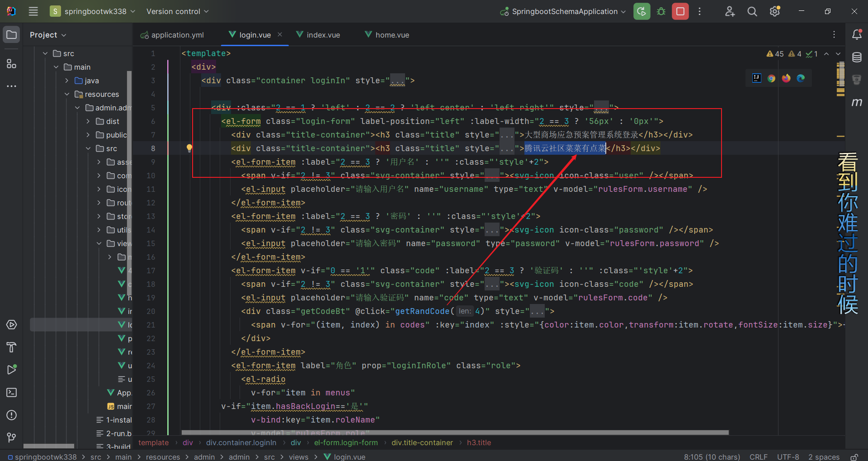This screenshot has width=868, height=461.
Task: Click h3.title breadcrumb
Action: point(479,442)
